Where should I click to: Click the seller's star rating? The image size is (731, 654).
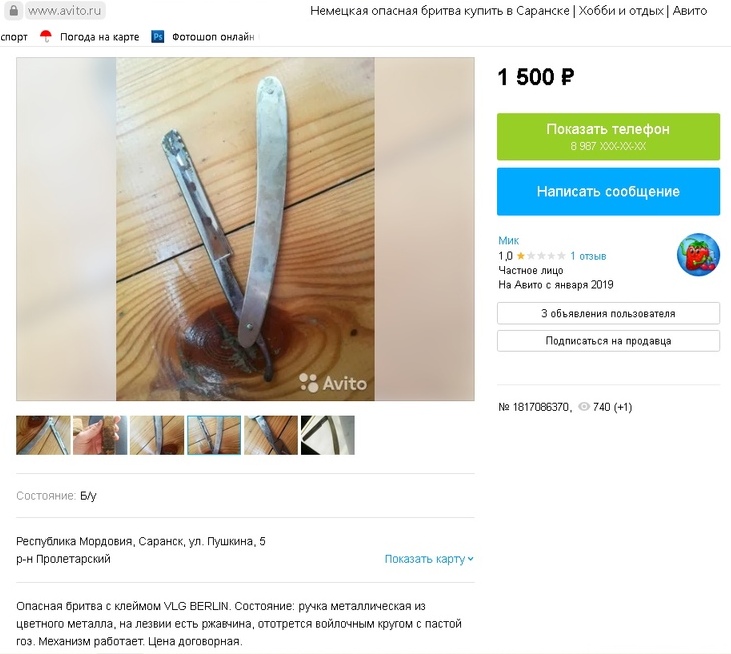[541, 256]
